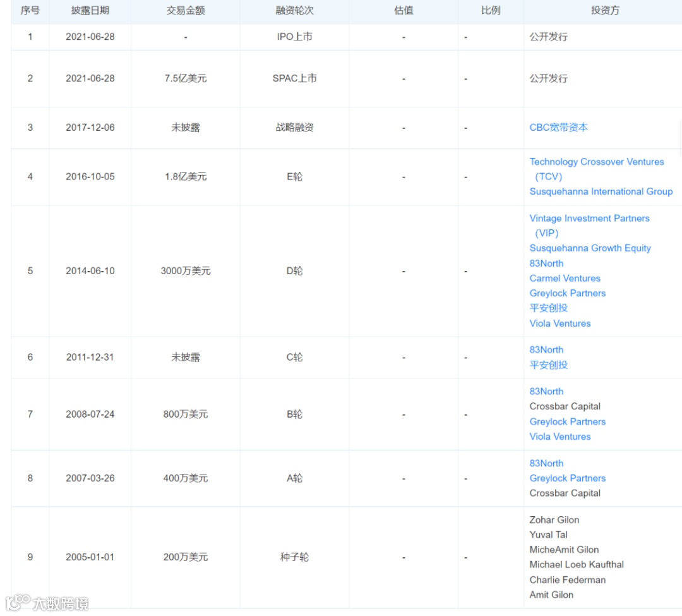Open 平安创投 link in C轮 row
682x616 pixels.
point(549,365)
